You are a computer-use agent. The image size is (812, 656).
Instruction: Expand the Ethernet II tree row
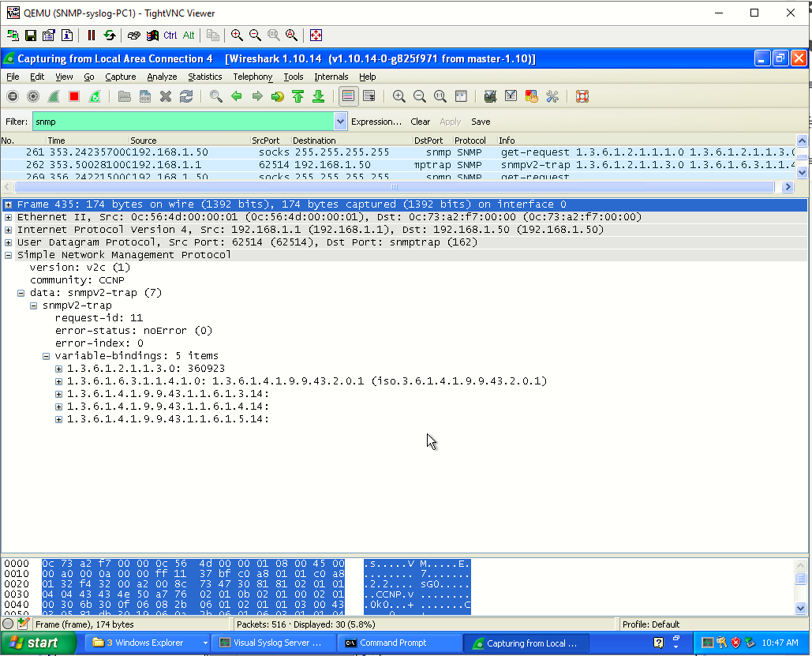(x=8, y=217)
